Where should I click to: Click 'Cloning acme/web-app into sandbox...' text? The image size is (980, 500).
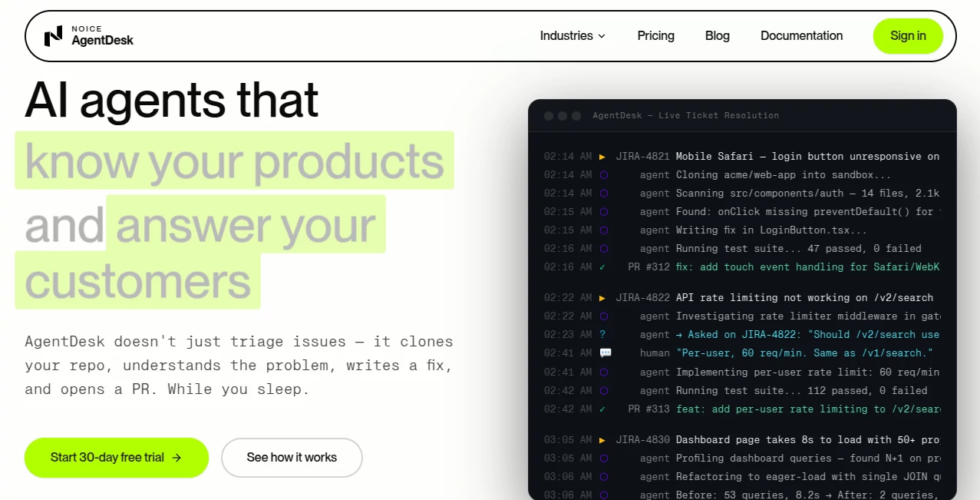click(784, 175)
